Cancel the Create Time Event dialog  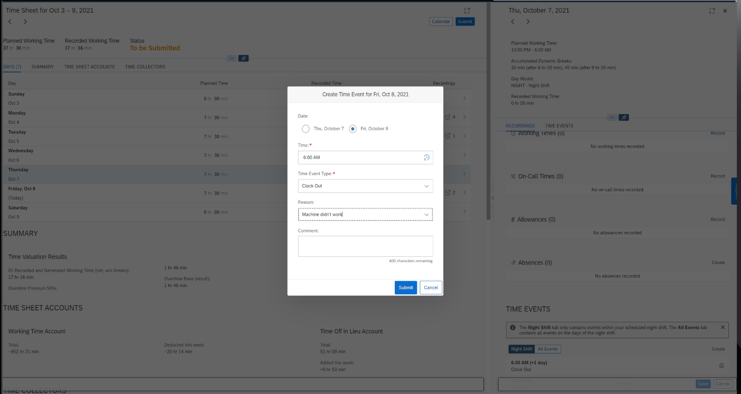pyautogui.click(x=431, y=288)
